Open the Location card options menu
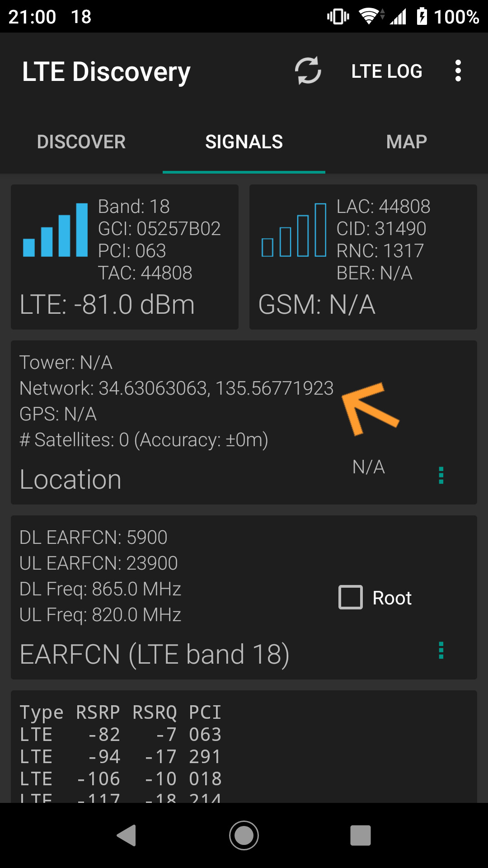488x868 pixels. 441,476
